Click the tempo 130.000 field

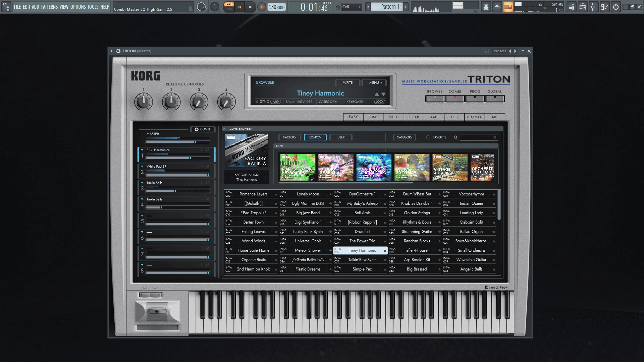tap(277, 7)
